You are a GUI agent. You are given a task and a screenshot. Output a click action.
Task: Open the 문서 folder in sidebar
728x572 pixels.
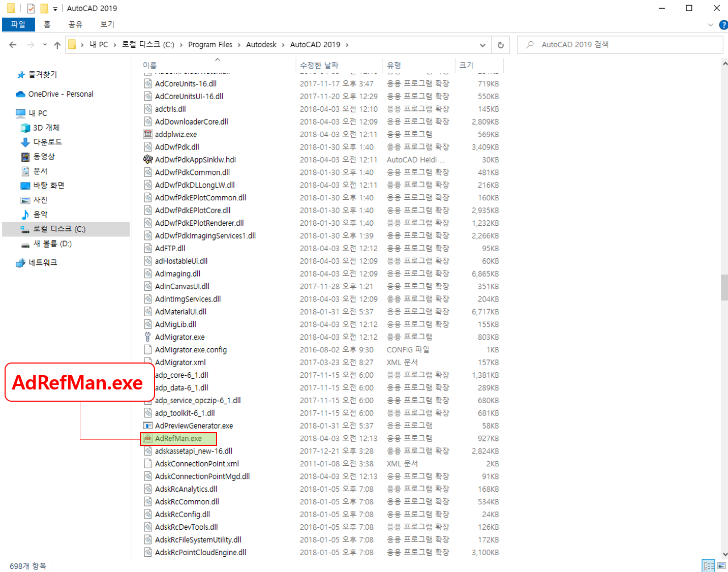click(x=40, y=171)
